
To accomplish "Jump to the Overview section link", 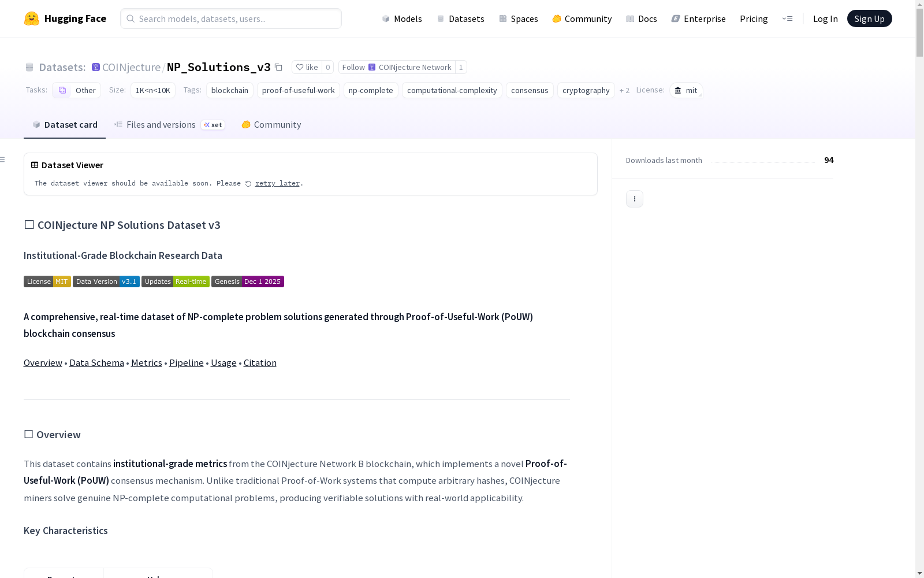I will [43, 363].
